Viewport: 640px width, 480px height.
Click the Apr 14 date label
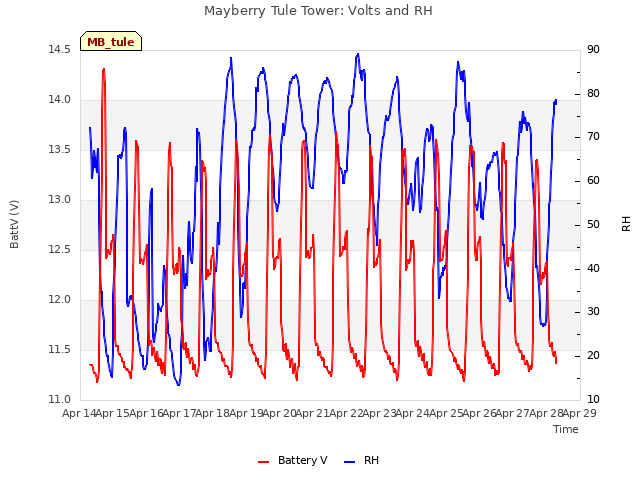coord(79,413)
